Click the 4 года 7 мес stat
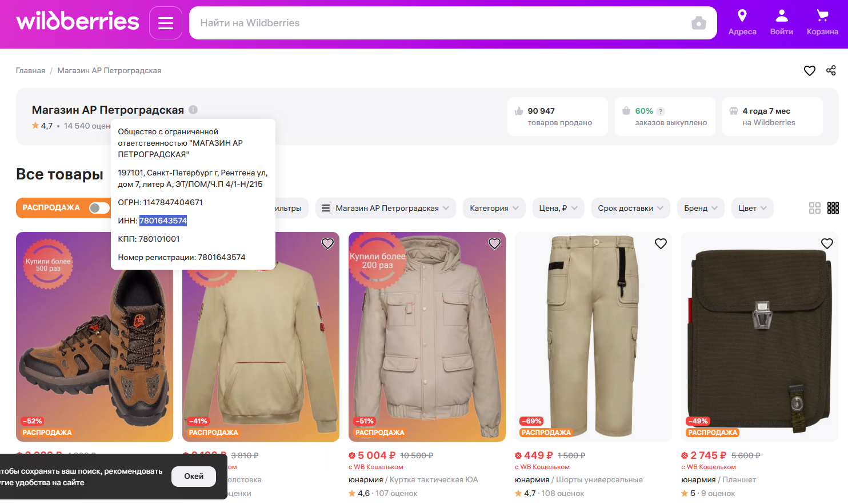Image resolution: width=848 pixels, height=504 pixels. pos(773,117)
